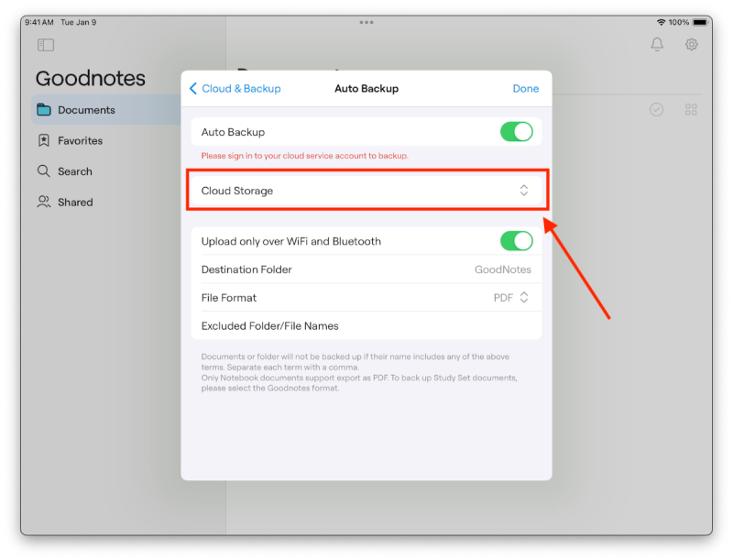Edit the Excluded Folder/File Names field
This screenshot has width=733, height=560.
click(366, 325)
